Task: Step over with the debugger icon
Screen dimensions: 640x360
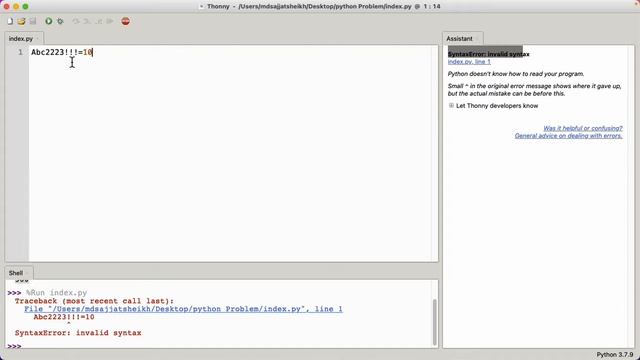Action: pyautogui.click(x=76, y=21)
